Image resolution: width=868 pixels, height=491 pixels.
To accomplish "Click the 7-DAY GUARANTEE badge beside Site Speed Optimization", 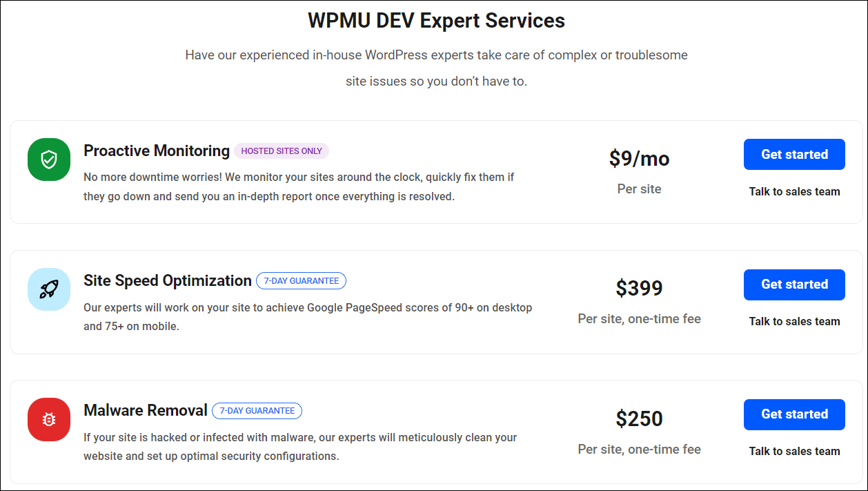I will coord(301,280).
